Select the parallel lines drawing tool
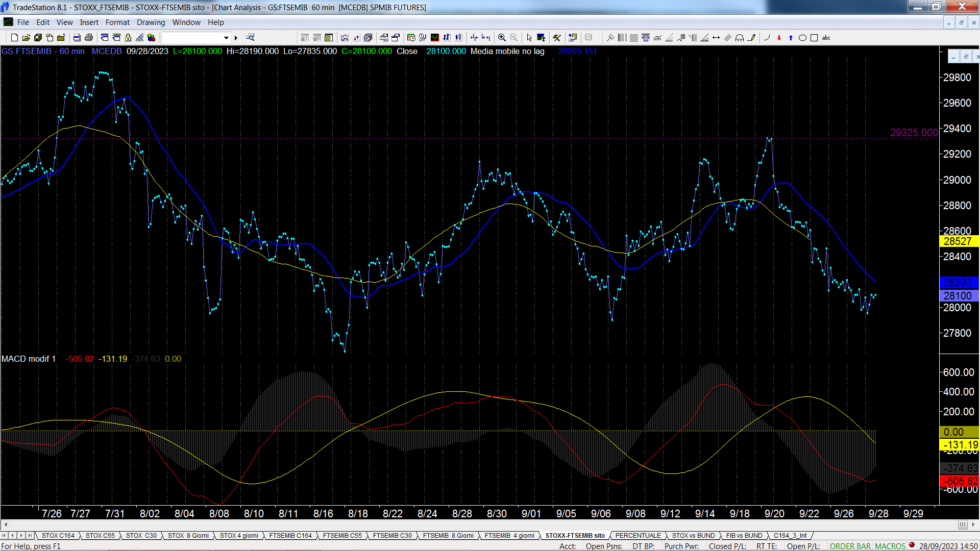 (728, 37)
